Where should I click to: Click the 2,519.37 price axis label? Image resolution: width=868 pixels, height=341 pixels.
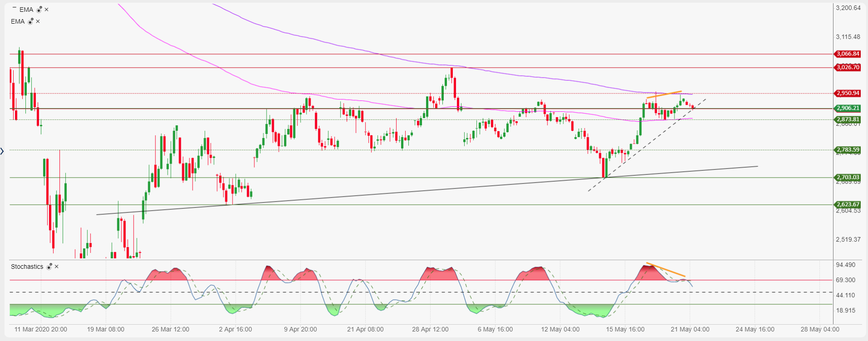point(848,239)
